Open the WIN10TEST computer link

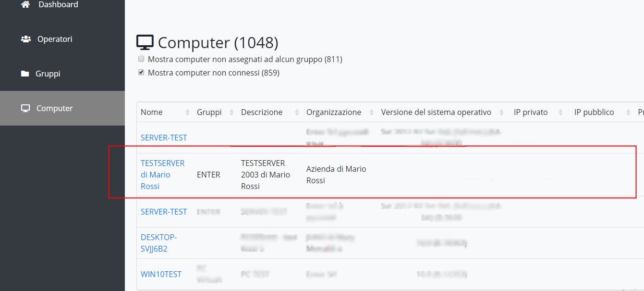pos(161,274)
